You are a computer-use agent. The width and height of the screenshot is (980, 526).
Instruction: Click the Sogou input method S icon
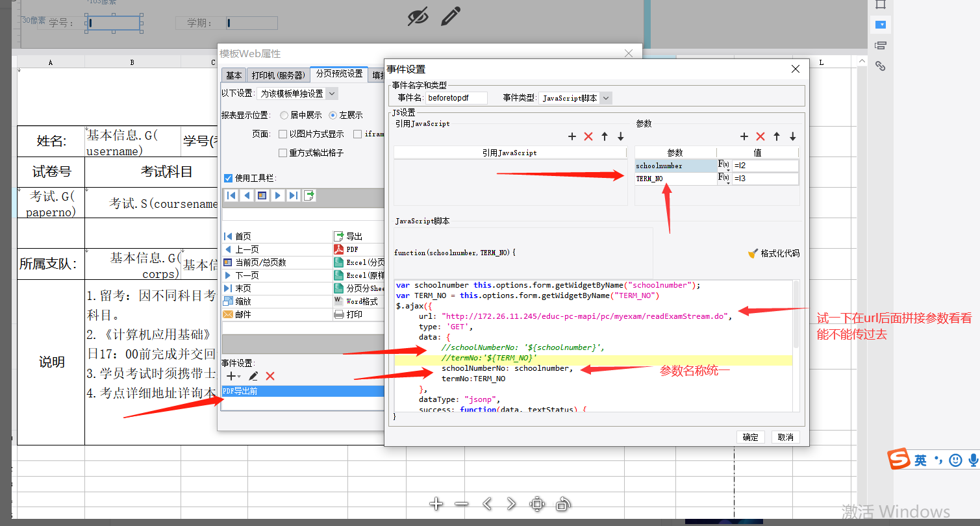[899, 459]
